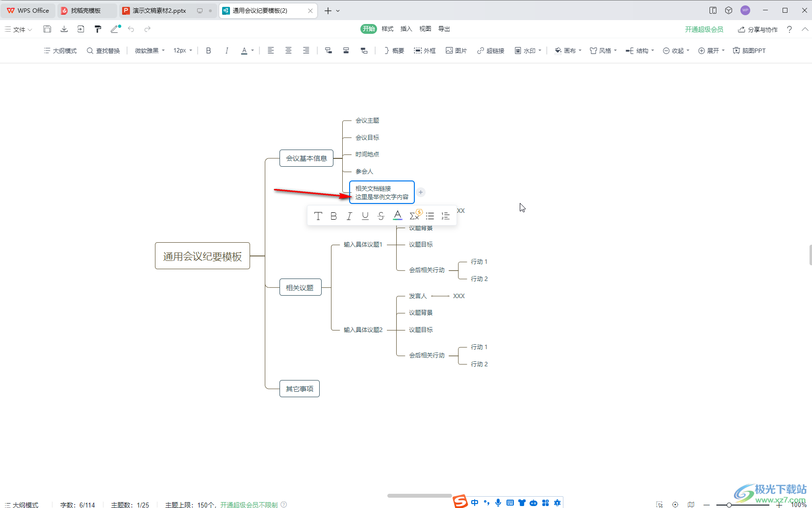Screen dimensions: 812x508
Task: Switch to the 开始 tab
Action: [x=369, y=29]
